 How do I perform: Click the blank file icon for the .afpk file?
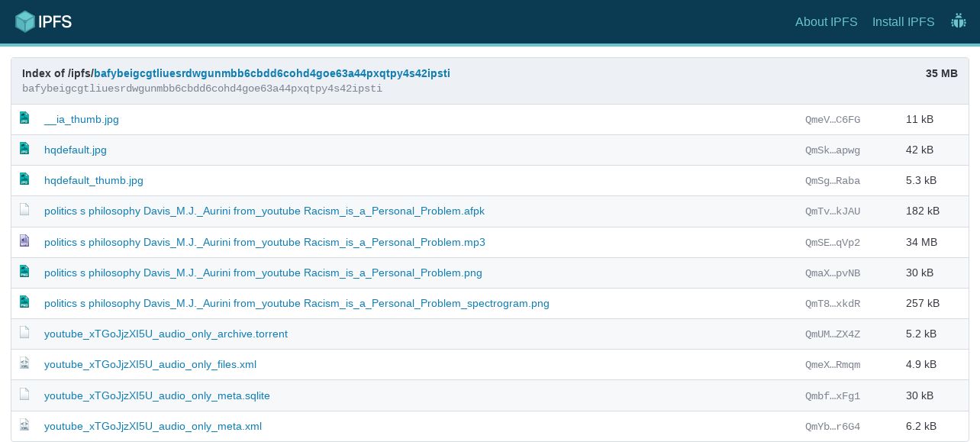pyautogui.click(x=24, y=210)
